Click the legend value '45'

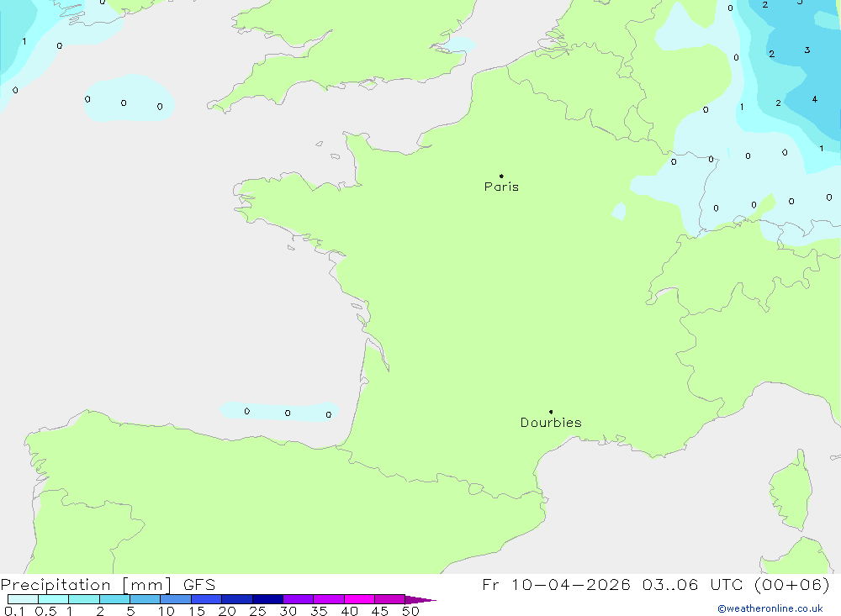[380, 611]
